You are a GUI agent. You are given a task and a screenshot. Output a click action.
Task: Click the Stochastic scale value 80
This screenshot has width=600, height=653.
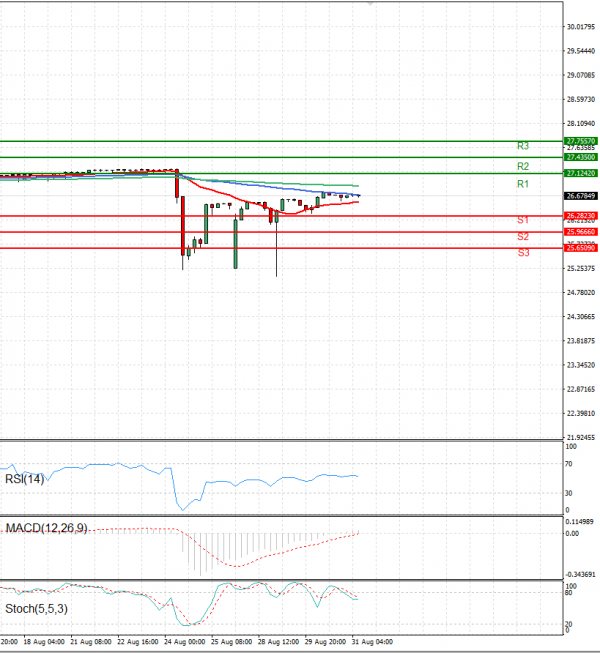568,592
